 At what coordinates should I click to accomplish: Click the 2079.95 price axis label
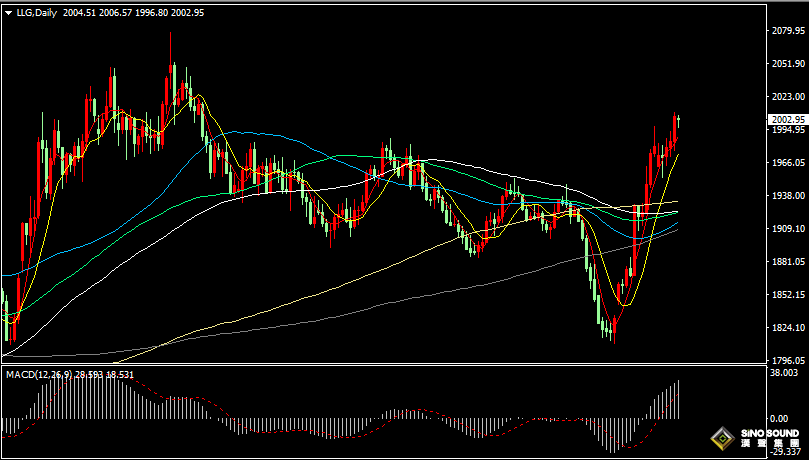[786, 31]
